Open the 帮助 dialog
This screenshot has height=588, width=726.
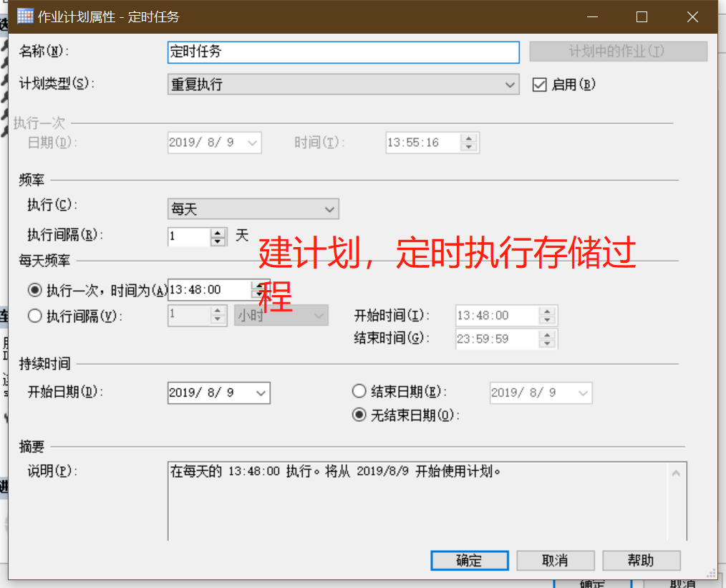tap(641, 560)
